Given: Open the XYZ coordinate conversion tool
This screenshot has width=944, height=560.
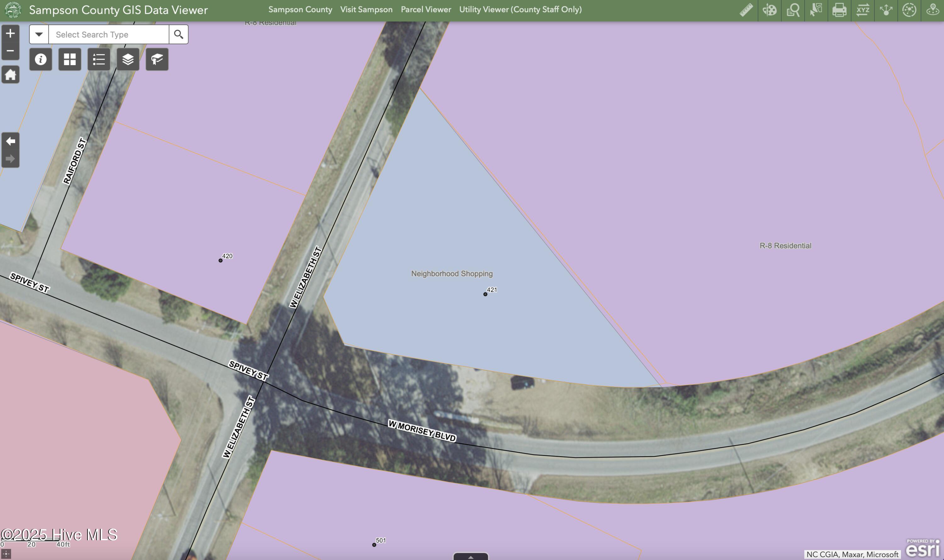Looking at the screenshot, I should (863, 10).
